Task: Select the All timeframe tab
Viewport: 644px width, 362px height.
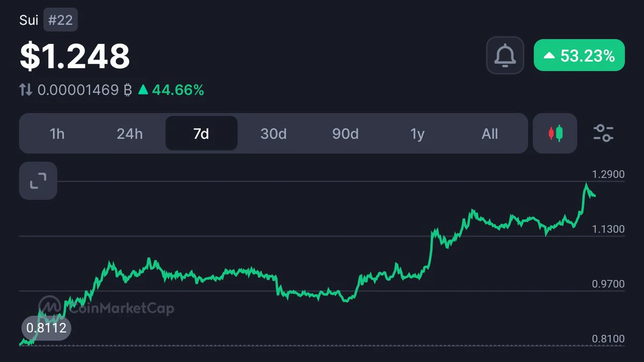Action: pyautogui.click(x=489, y=134)
